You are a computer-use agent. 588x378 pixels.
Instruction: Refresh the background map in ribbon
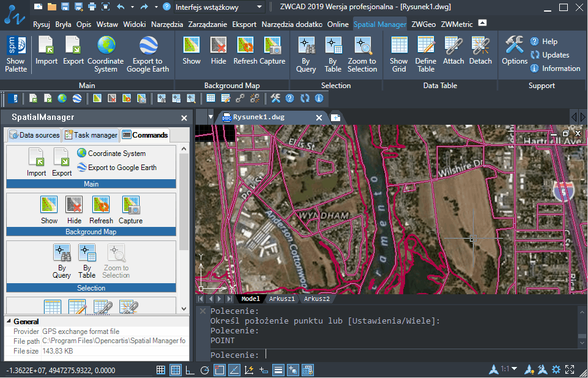pos(245,51)
